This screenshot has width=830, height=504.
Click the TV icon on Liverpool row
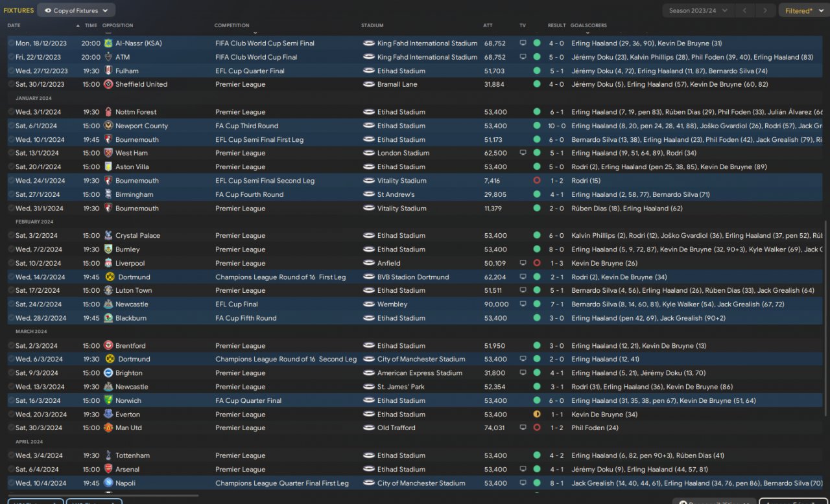click(523, 263)
